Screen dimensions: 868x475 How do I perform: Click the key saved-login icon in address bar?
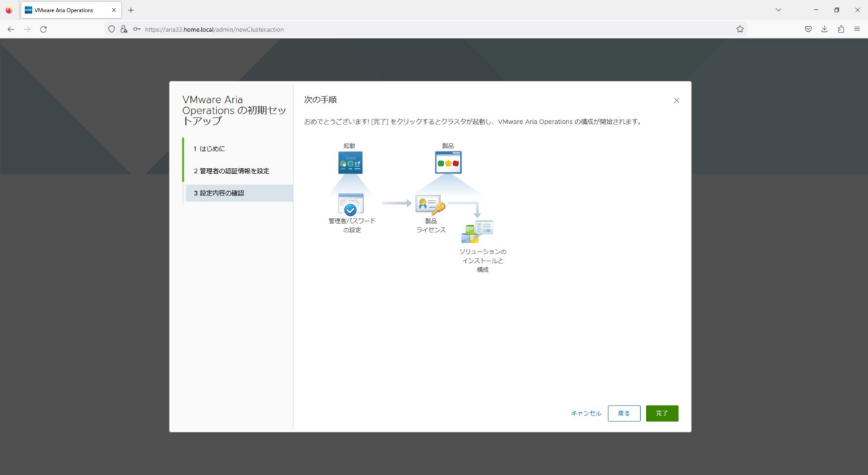click(137, 29)
